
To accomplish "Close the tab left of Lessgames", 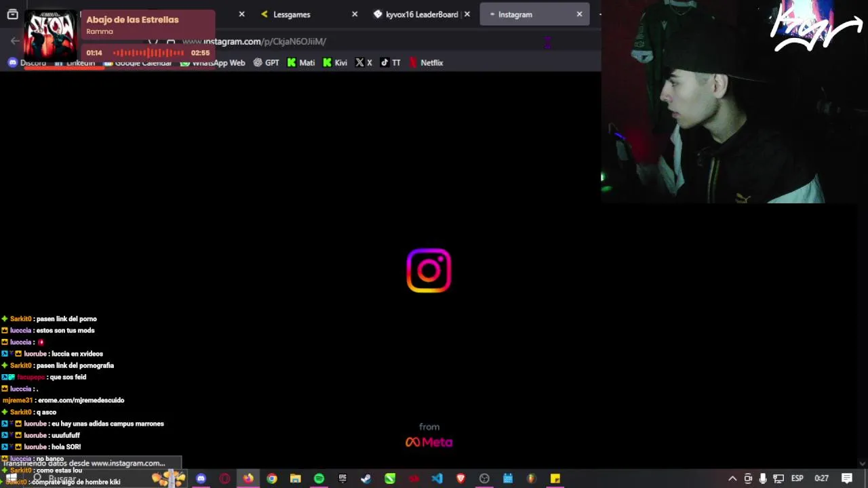I will click(241, 14).
